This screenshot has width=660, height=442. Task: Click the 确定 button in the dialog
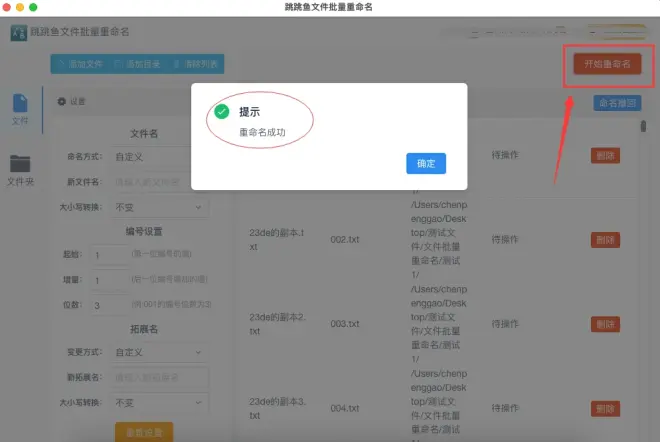[426, 163]
